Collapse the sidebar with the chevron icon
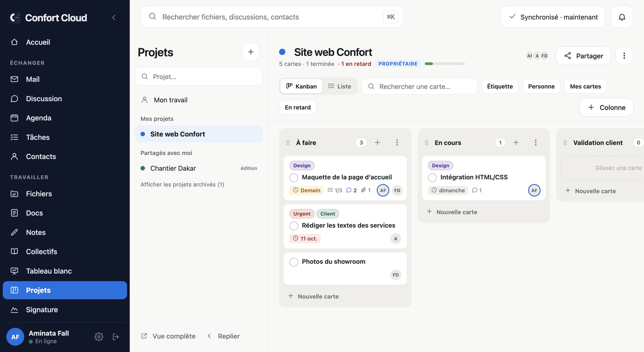 [x=114, y=18]
